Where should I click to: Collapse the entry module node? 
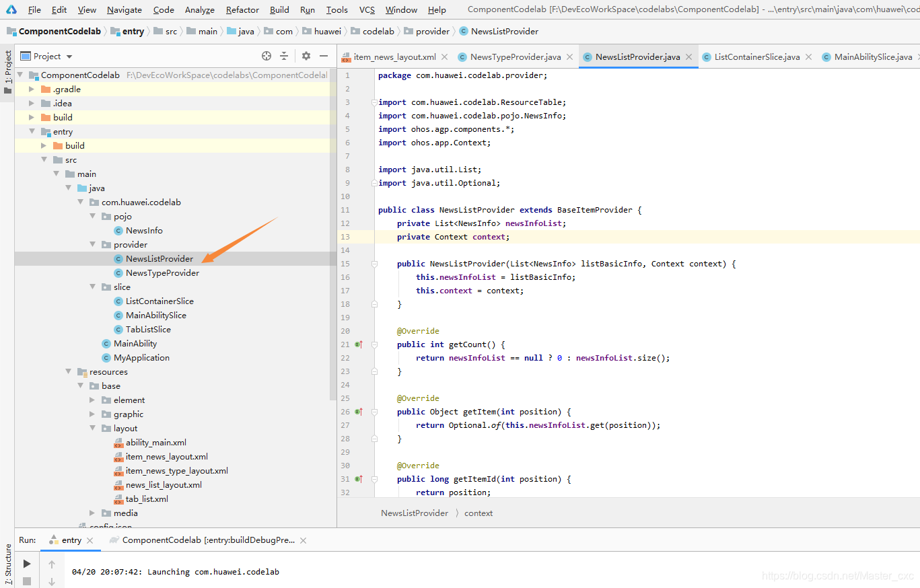pos(32,132)
